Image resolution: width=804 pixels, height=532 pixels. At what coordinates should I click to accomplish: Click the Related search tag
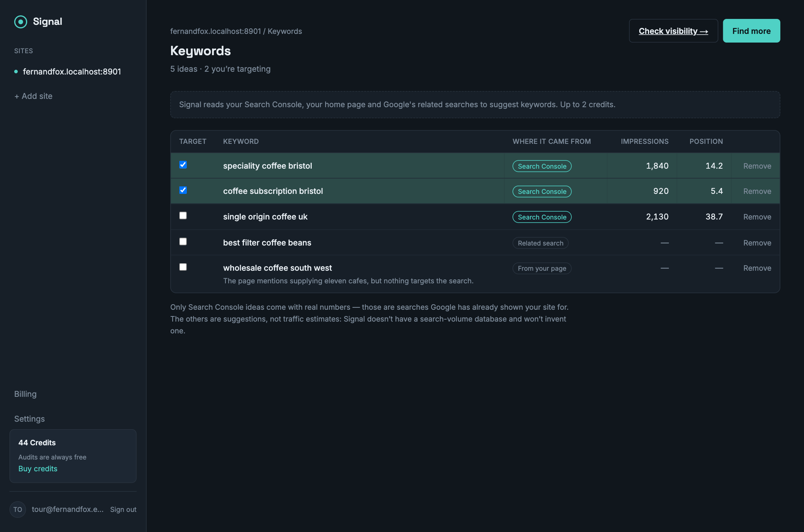540,243
